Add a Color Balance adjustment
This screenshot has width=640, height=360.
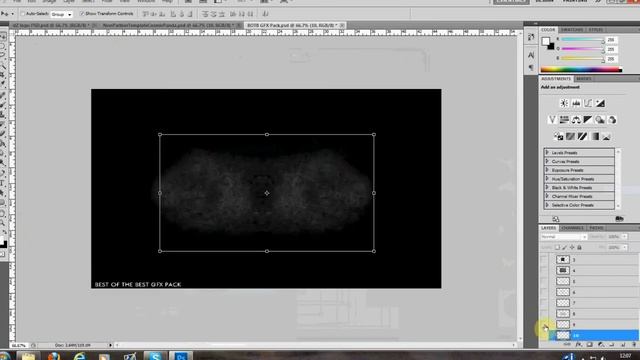tap(576, 120)
